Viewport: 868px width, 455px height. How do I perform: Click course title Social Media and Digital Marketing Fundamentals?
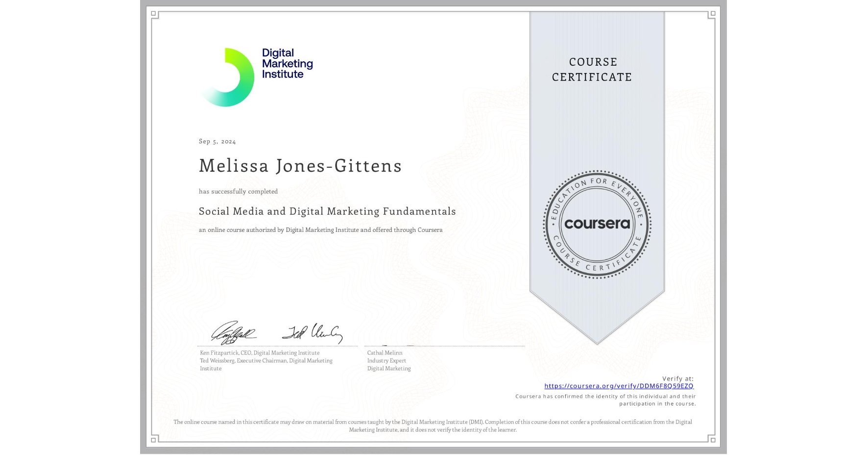[x=327, y=211]
